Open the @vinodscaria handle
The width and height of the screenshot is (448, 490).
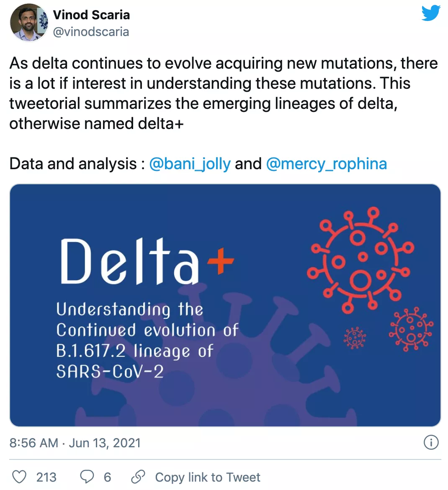91,32
